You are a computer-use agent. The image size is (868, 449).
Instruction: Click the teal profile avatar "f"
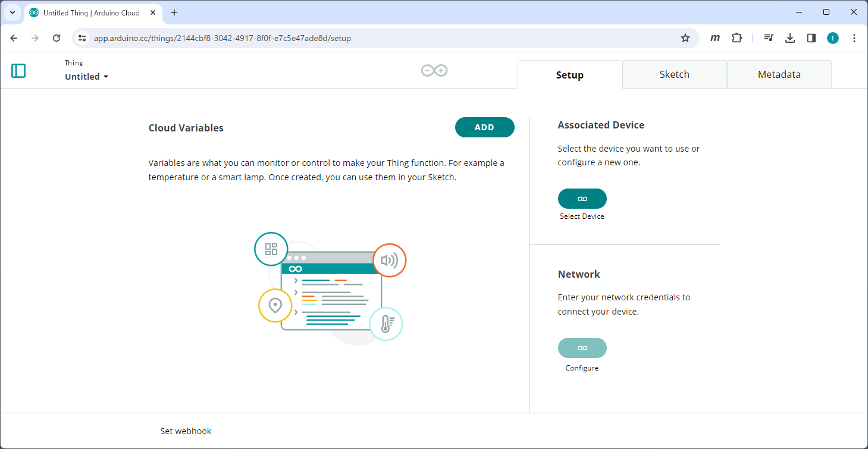pyautogui.click(x=833, y=37)
